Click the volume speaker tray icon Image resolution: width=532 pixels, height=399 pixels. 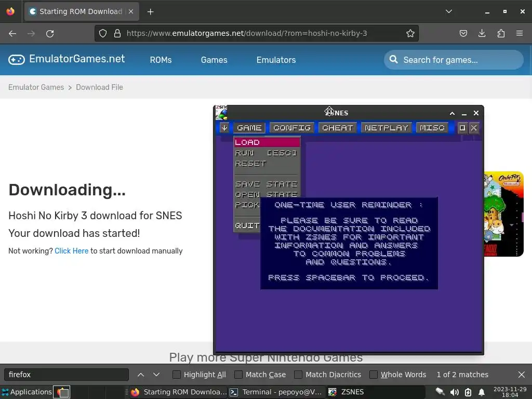point(454,392)
